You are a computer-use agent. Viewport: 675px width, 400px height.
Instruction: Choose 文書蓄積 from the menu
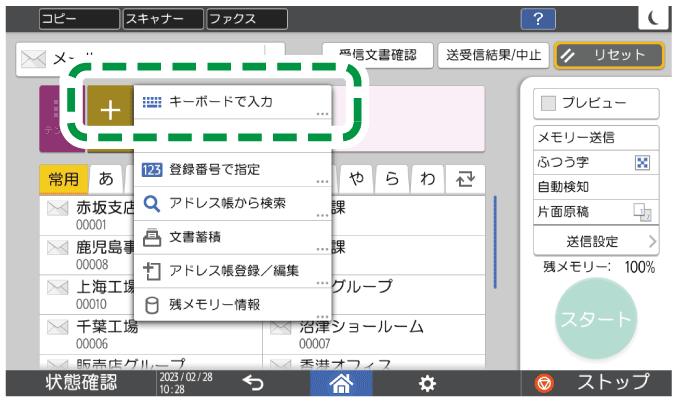(232, 237)
